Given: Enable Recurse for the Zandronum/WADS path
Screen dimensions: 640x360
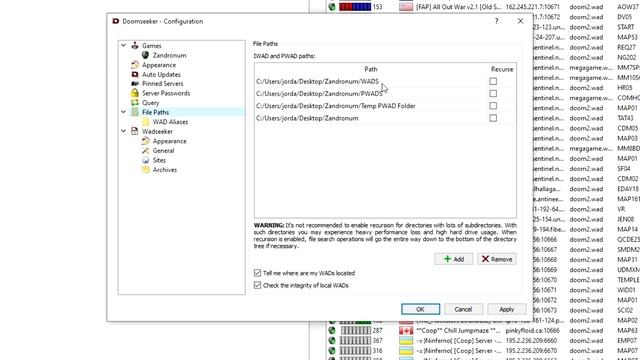Looking at the screenshot, I should point(493,81).
